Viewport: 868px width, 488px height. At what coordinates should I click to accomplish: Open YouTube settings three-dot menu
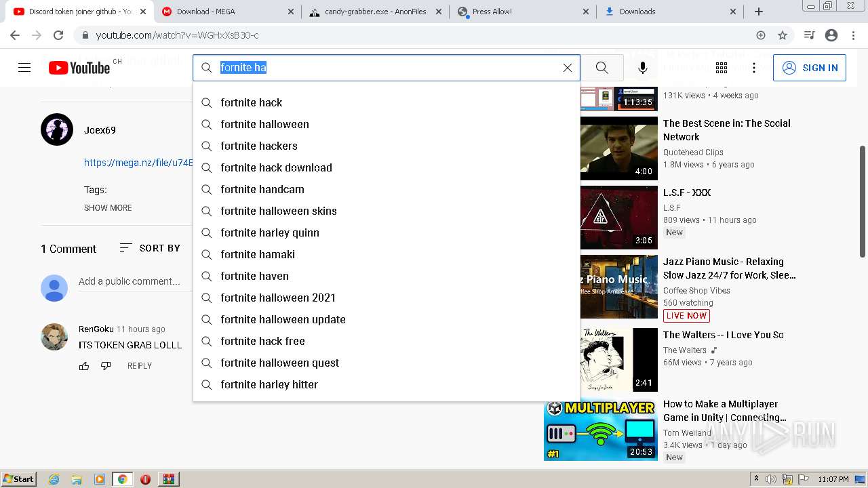pyautogui.click(x=754, y=68)
